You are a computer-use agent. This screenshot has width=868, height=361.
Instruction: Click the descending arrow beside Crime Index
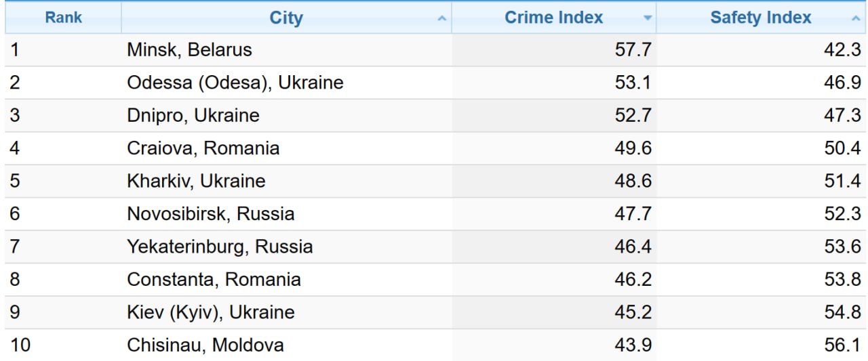coord(648,19)
